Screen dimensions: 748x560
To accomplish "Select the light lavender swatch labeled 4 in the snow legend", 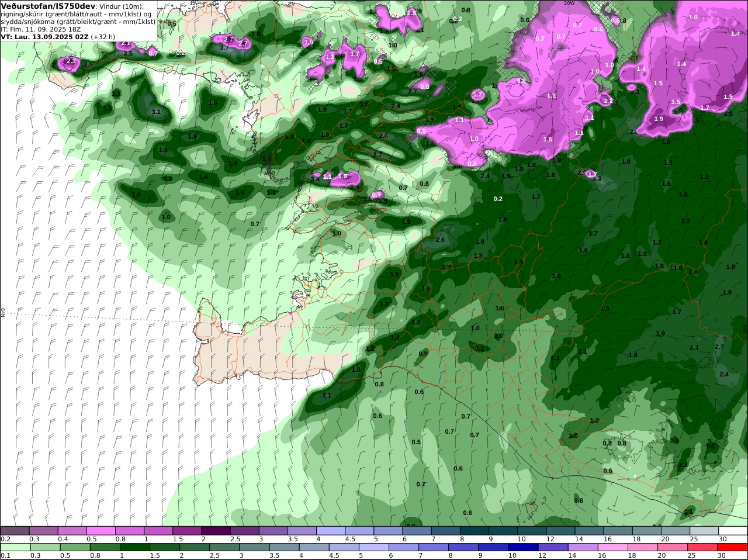I will point(331,530).
